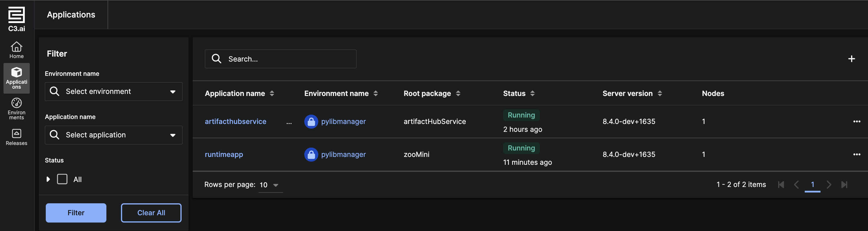Select the Applications sidebar item
Image resolution: width=868 pixels, height=231 pixels.
tap(17, 78)
